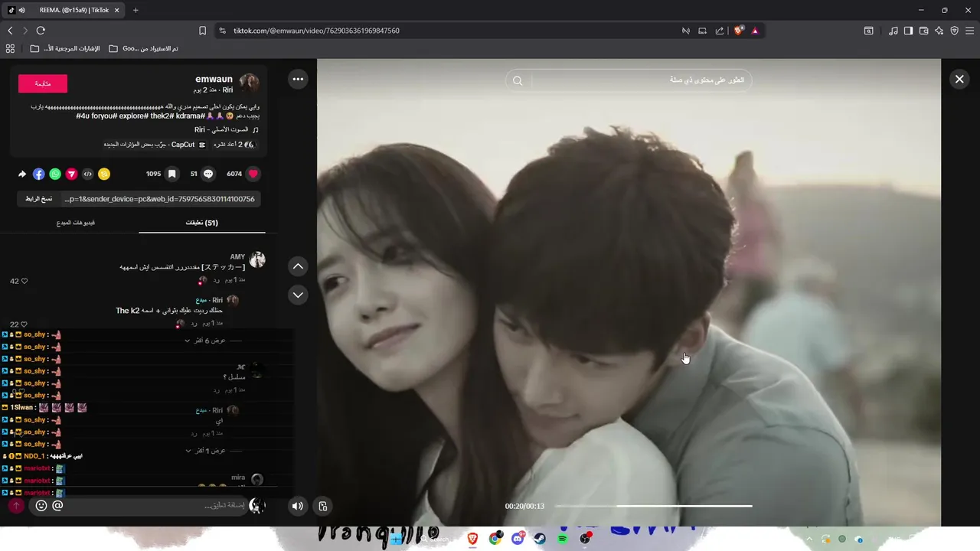Open Spotify from the taskbar
Viewport: 980px width, 551px height.
click(x=563, y=539)
